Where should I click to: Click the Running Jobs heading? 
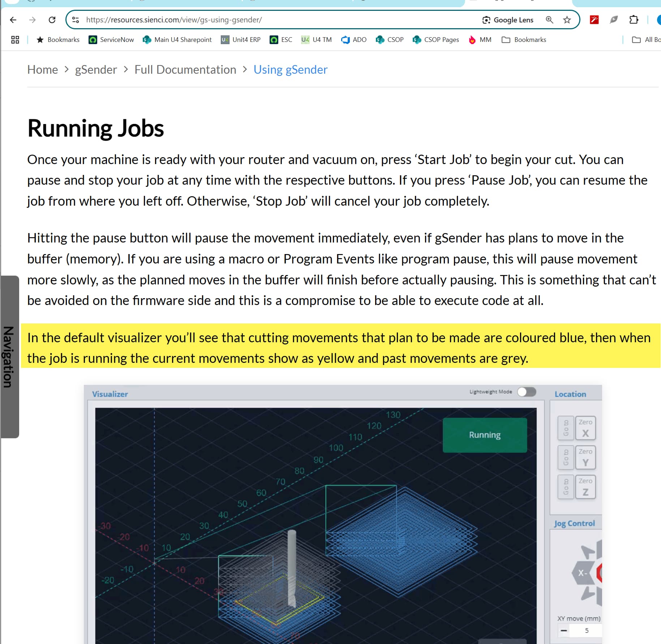click(x=95, y=128)
